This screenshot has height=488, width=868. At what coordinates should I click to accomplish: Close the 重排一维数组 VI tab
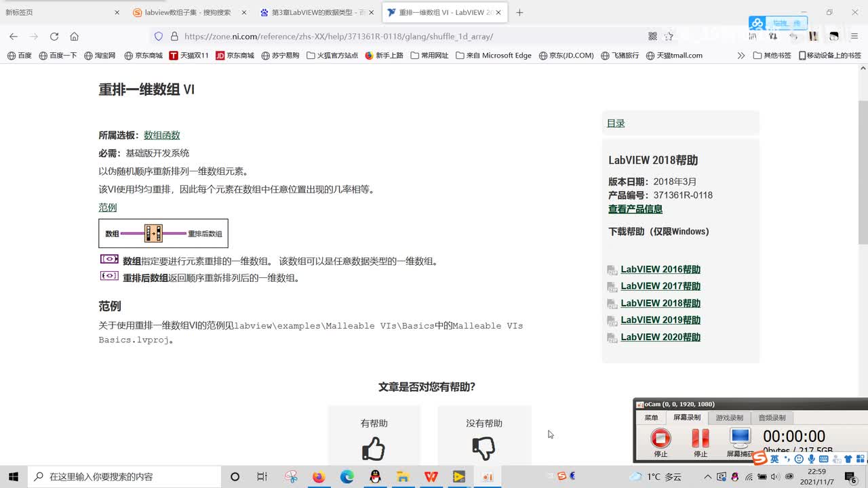point(498,12)
